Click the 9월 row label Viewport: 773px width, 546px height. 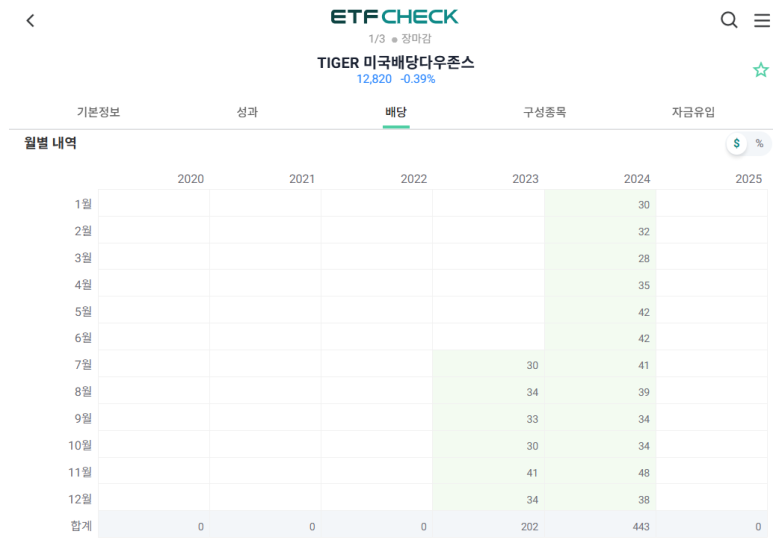pyautogui.click(x=83, y=419)
